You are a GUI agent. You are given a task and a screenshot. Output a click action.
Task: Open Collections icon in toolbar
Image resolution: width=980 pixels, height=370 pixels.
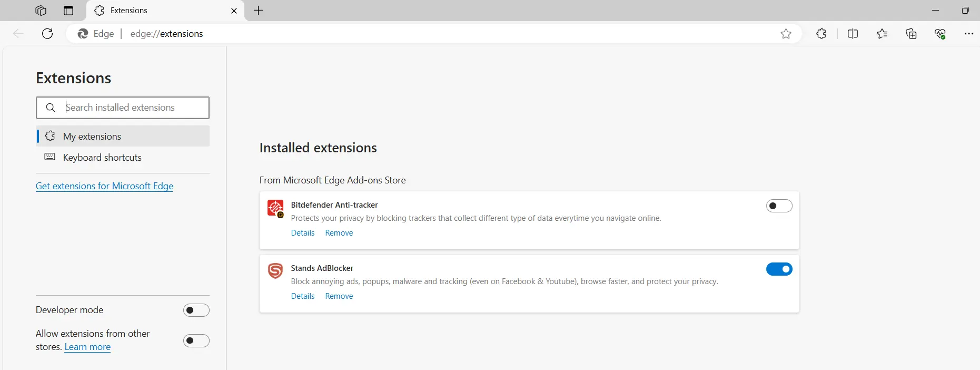[x=911, y=34]
